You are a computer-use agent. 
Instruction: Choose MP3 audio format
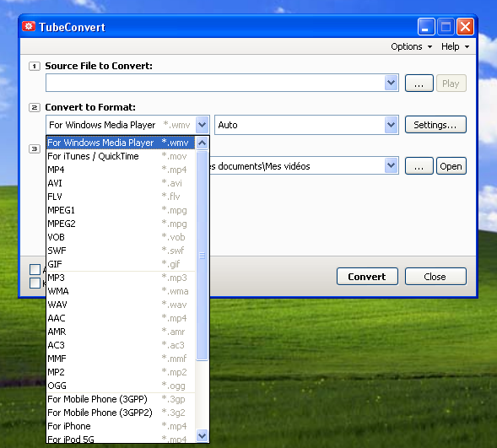pyautogui.click(x=121, y=278)
